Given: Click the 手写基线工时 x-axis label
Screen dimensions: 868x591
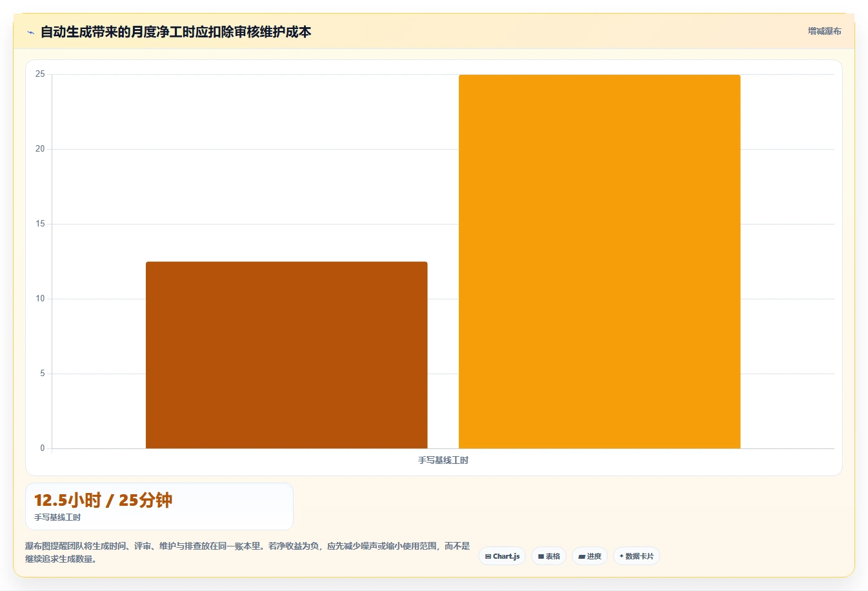Looking at the screenshot, I should click(x=443, y=460).
